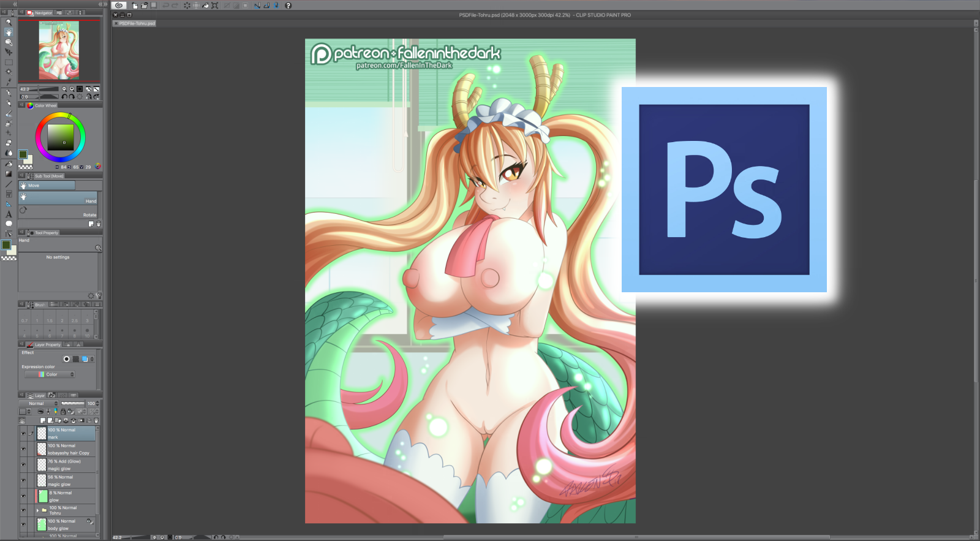Select the rectangle Selection area tool
The height and width of the screenshot is (541, 980).
9,62
